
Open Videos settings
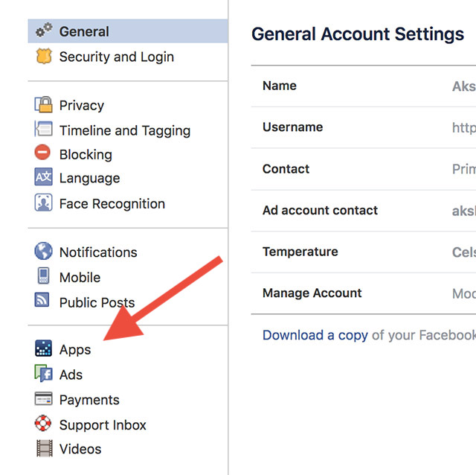coord(80,449)
